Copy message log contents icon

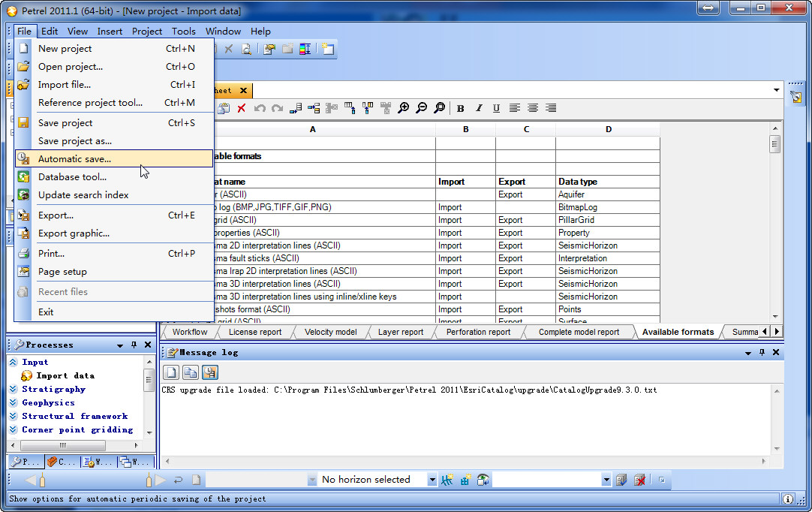[x=191, y=372]
